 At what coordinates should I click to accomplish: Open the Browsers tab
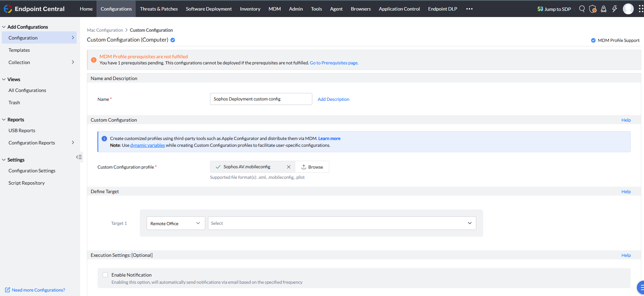coord(361,9)
